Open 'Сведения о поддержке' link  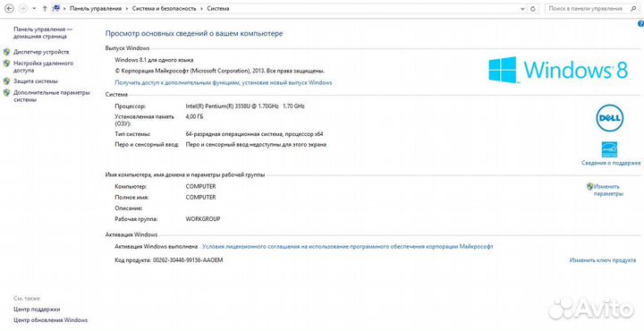point(611,163)
